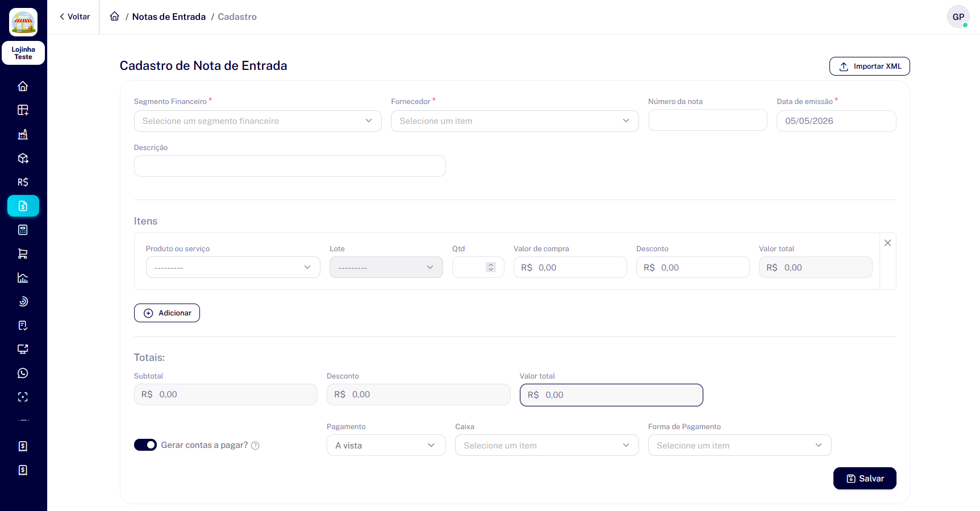Open the Caixa dropdown

(x=547, y=445)
